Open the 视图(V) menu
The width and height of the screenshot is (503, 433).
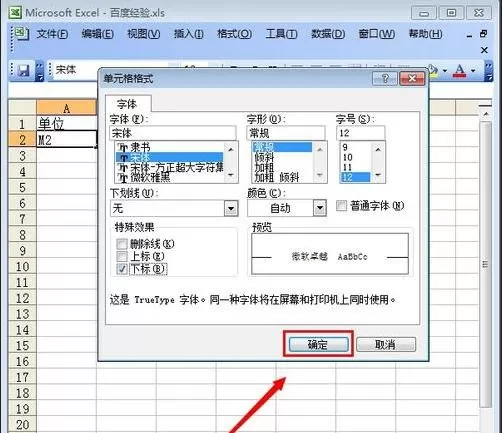tap(144, 34)
